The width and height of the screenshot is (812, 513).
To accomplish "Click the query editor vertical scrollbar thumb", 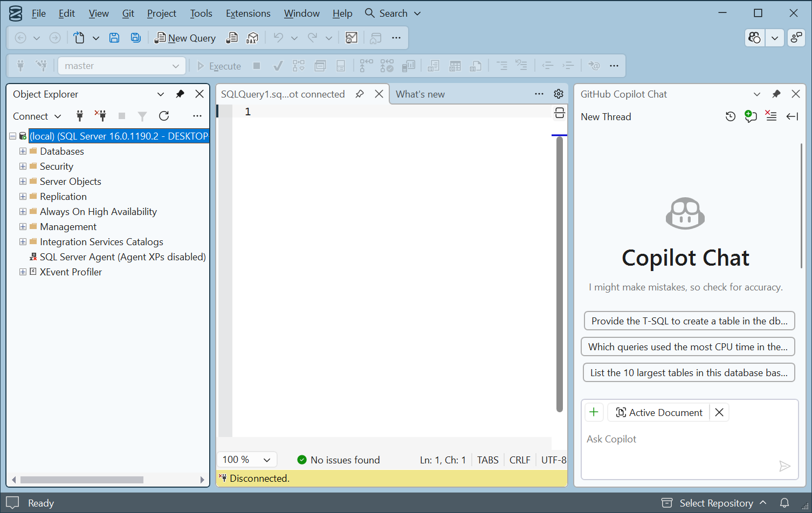I will pos(560,274).
